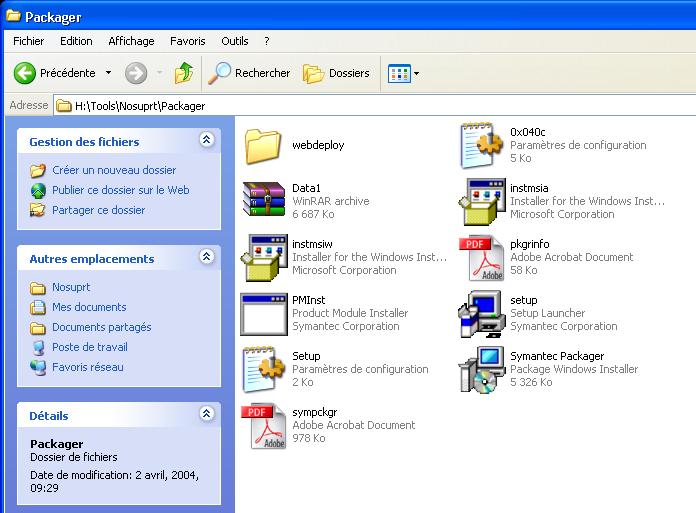Click the Publier sur le Web globe icon

pos(38,190)
